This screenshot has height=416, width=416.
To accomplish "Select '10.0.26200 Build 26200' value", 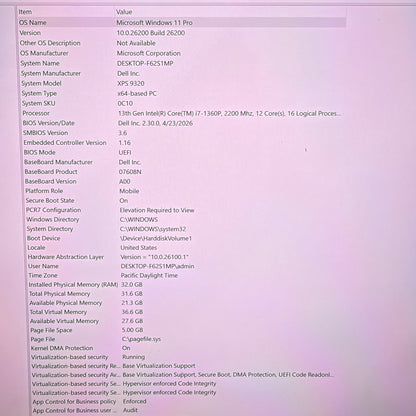I will 151,33.
